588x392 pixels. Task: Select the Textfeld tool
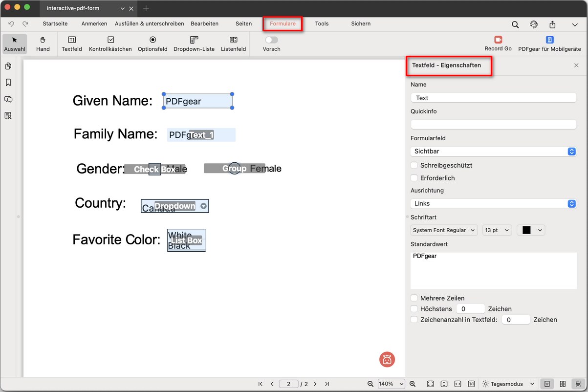tap(72, 44)
